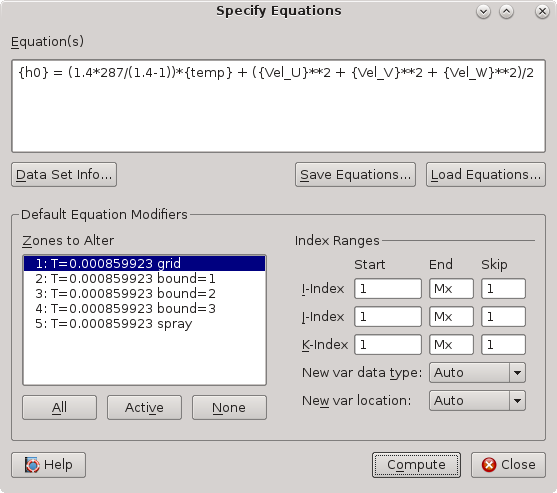Deselect zones with None button
Image resolution: width=557 pixels, height=493 pixels.
(229, 408)
